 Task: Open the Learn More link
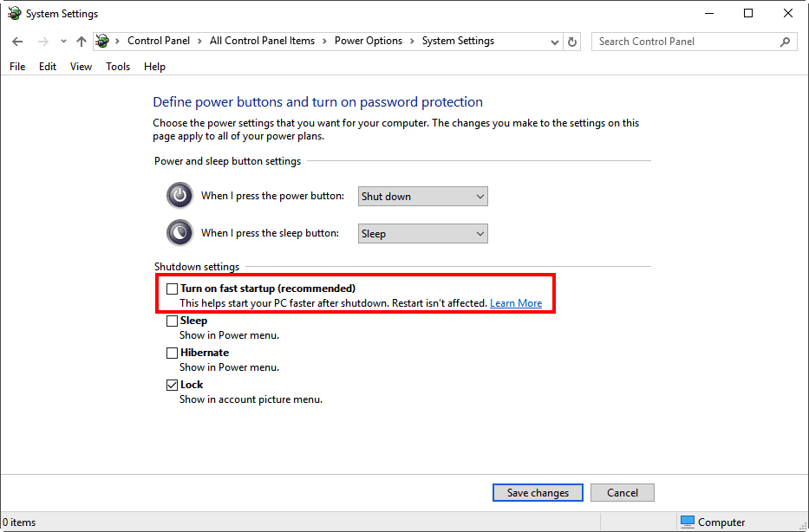click(x=516, y=302)
